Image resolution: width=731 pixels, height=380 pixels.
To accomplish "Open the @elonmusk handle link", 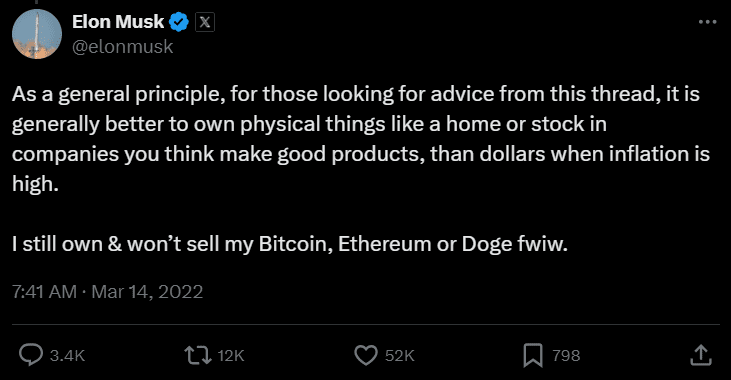I will pyautogui.click(x=123, y=47).
